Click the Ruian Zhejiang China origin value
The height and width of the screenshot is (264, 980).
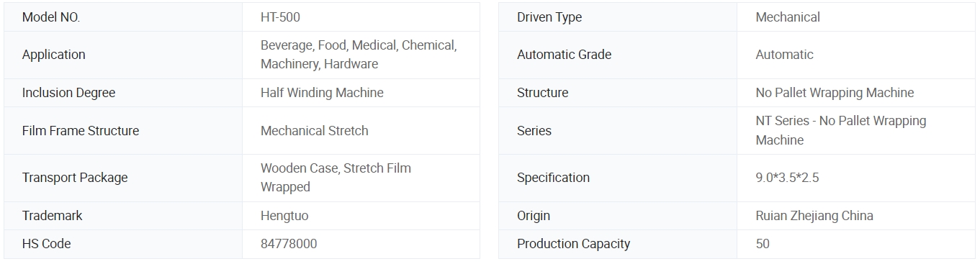tap(814, 216)
